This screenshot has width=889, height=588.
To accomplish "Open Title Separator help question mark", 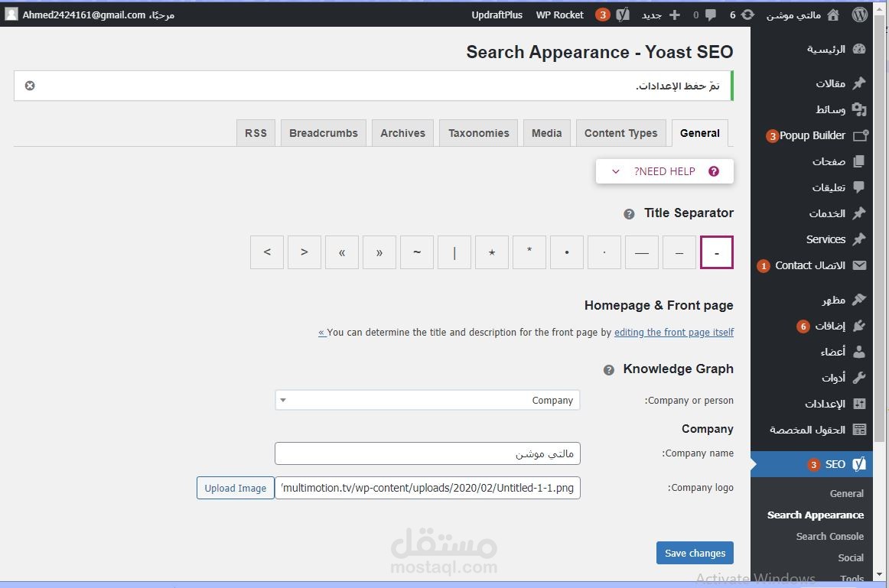I will [629, 214].
